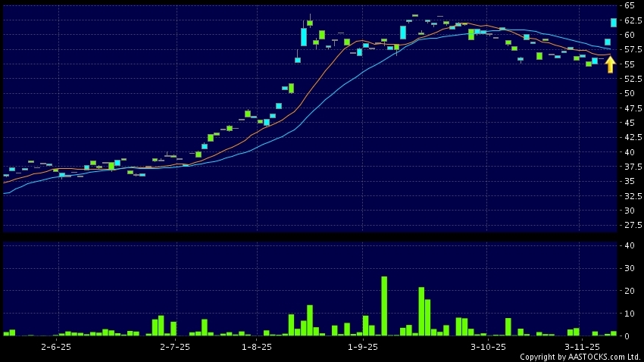The height and width of the screenshot is (362, 644).
Task: Select the 35 price axis label
Action: tap(630, 181)
